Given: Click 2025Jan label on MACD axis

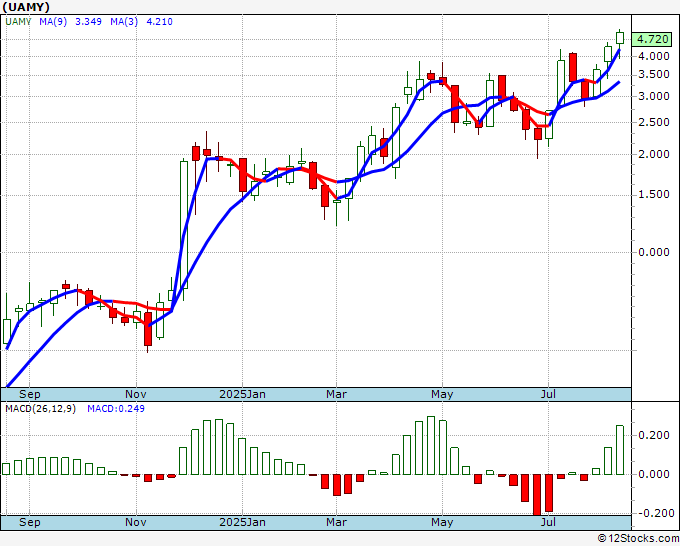Looking at the screenshot, I should 242,522.
